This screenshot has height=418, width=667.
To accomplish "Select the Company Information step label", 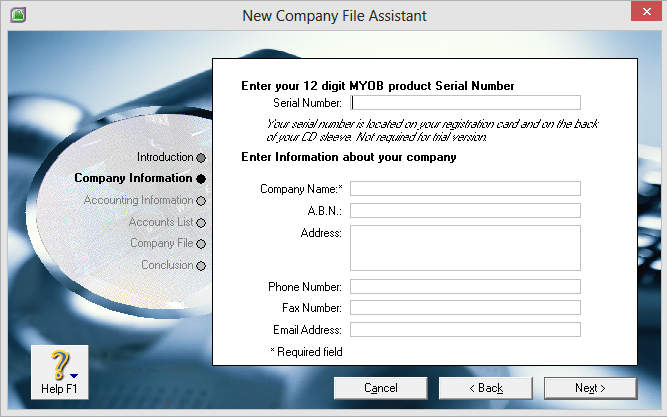I will click(x=133, y=178).
